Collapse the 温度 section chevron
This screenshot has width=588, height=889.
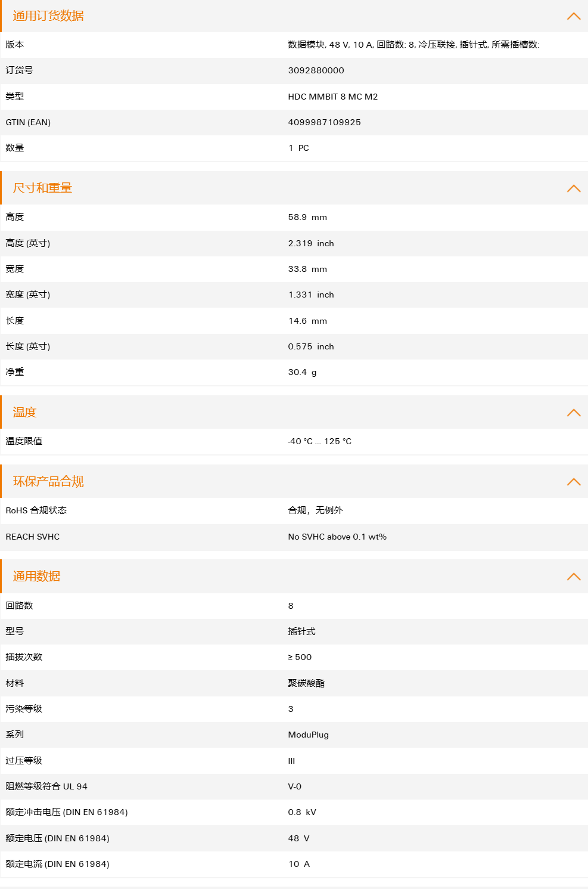coord(574,413)
